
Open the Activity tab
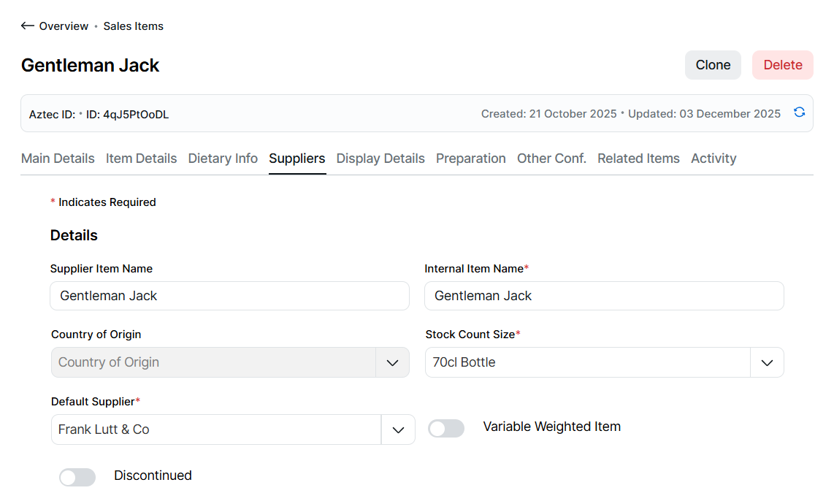point(714,159)
